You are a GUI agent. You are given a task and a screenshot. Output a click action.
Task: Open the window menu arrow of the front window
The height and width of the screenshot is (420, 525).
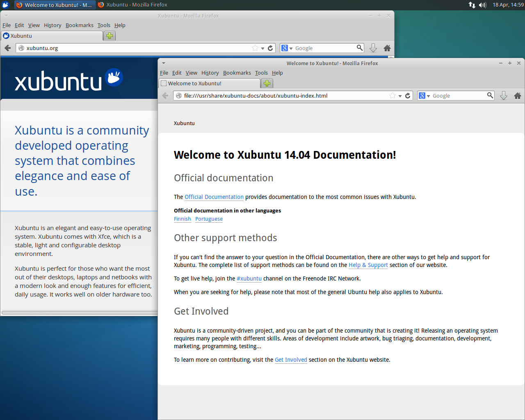(164, 63)
